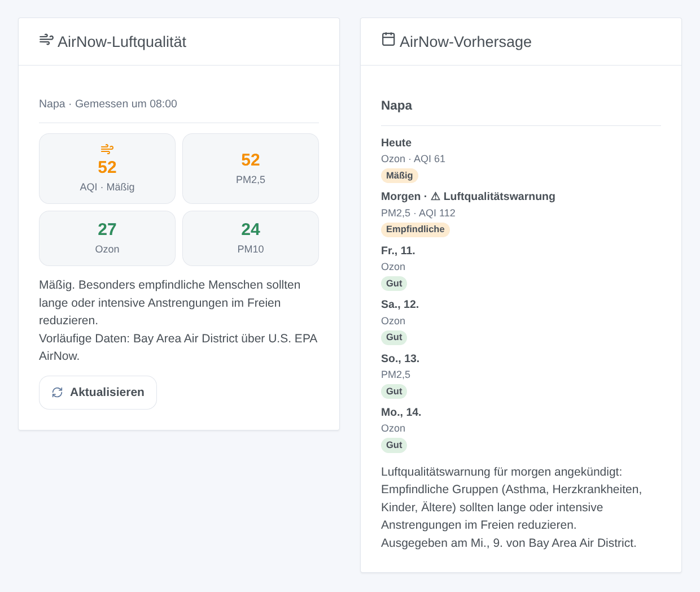Screen dimensions: 700x592
Task: Click PM2,5 label under So., 13.
Action: (x=396, y=375)
